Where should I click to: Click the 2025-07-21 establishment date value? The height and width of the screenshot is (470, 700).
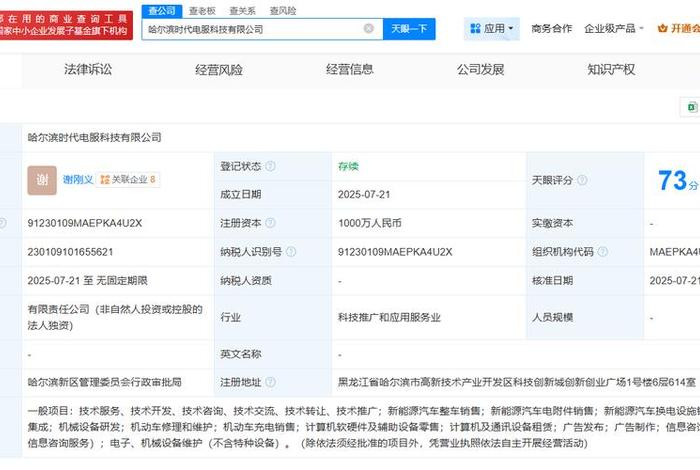[364, 195]
